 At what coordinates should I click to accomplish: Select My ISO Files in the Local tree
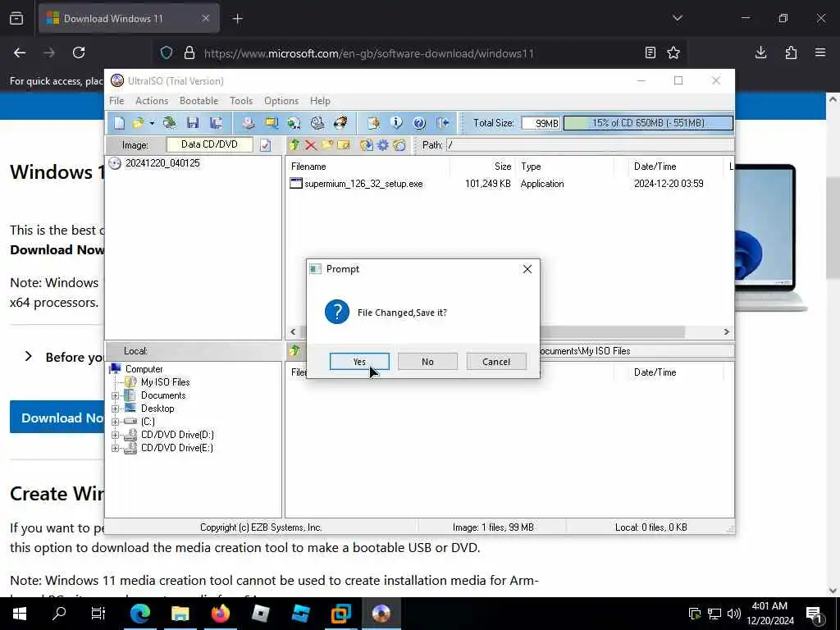point(165,382)
